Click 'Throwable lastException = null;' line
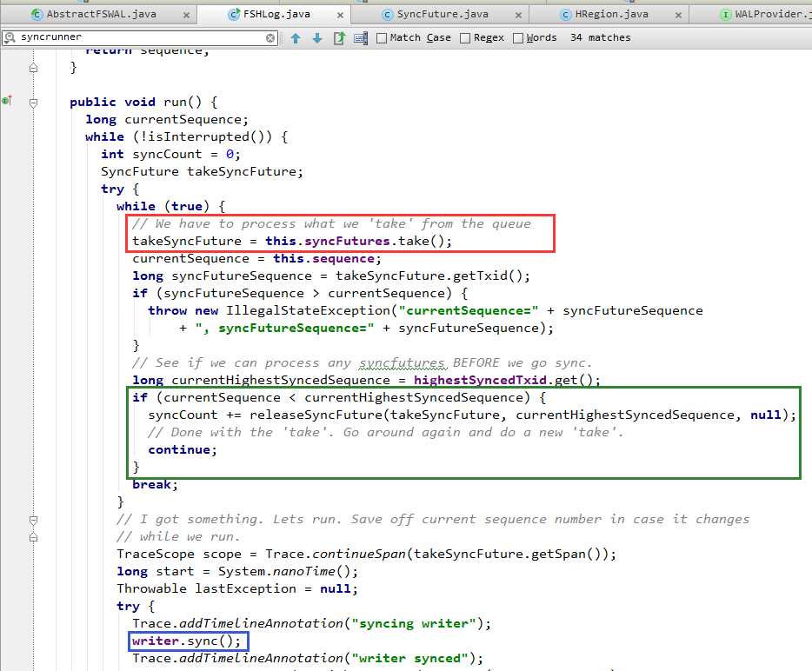This screenshot has width=812, height=671. pos(237,588)
